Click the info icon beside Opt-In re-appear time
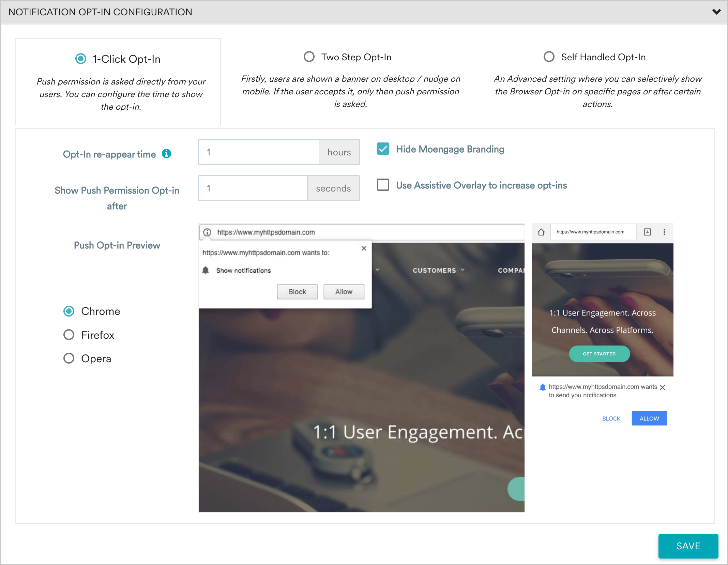This screenshot has width=728, height=565. [167, 154]
